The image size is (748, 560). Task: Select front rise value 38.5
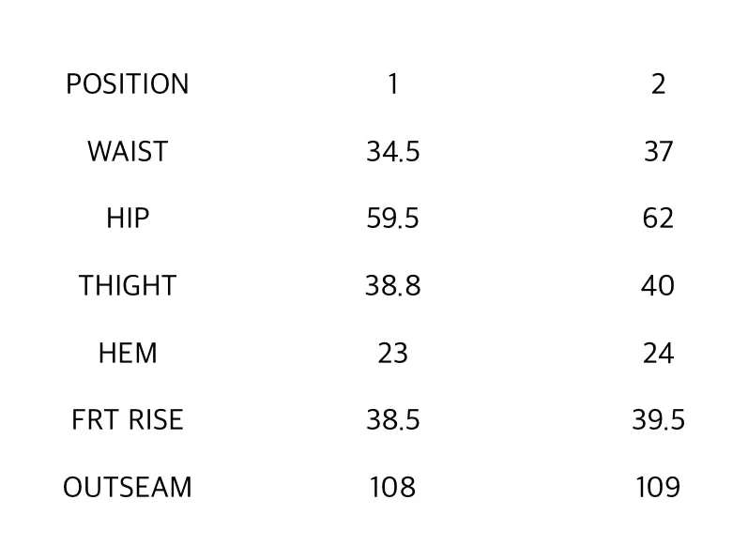393,420
